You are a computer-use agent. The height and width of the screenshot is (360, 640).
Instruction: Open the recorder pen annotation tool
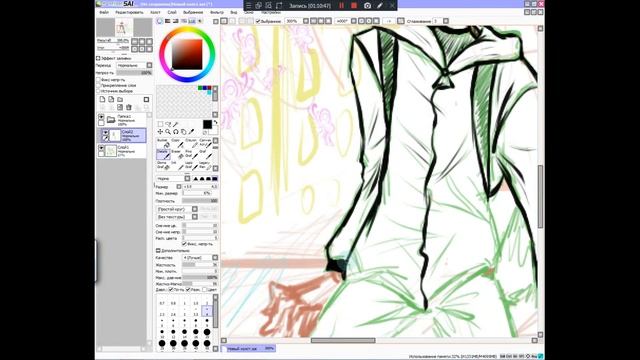pyautogui.click(x=380, y=5)
